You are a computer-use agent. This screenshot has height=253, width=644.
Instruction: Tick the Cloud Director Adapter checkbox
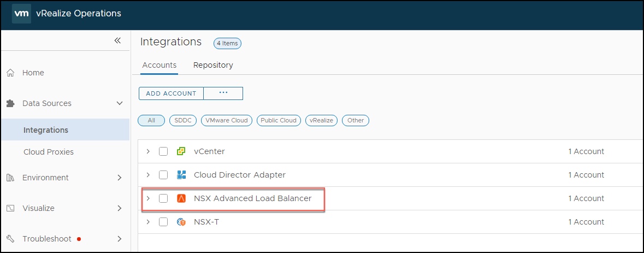coord(163,175)
